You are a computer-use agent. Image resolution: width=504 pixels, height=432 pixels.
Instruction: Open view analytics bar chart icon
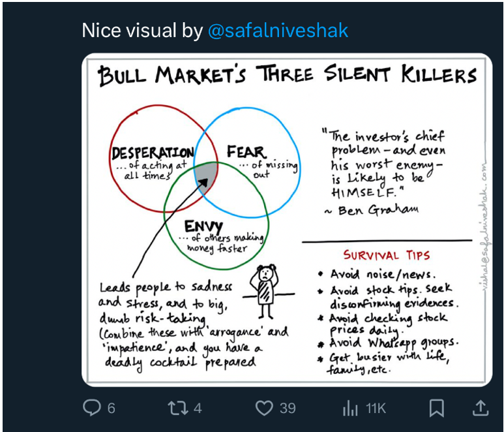pyautogui.click(x=350, y=409)
